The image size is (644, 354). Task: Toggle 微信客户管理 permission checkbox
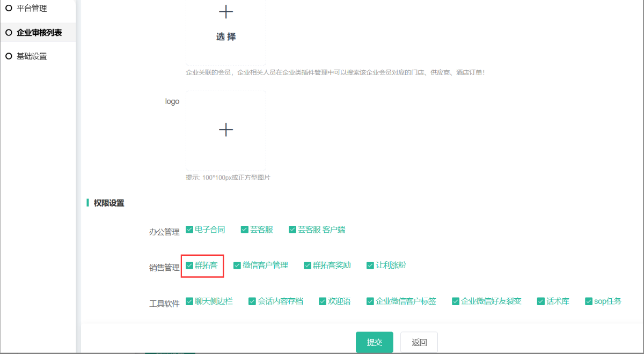pos(237,265)
